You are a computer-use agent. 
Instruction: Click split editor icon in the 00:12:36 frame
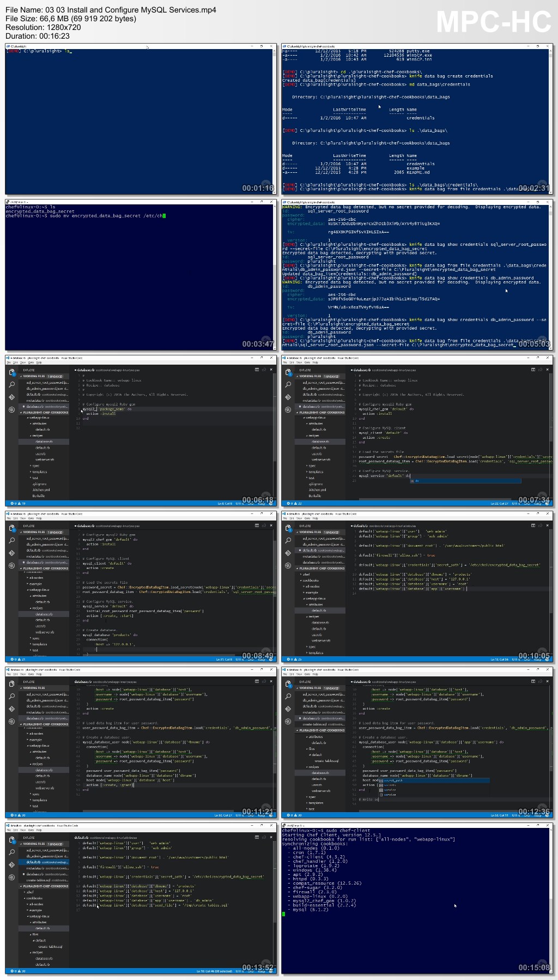pyautogui.click(x=533, y=681)
